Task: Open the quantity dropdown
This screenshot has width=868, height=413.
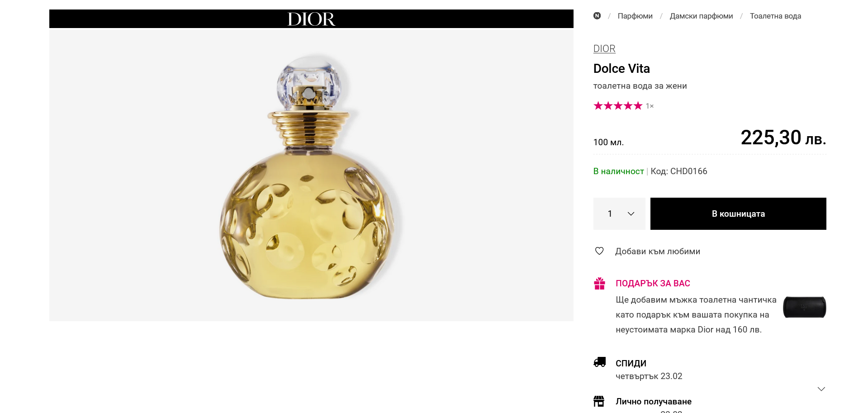Action: [619, 214]
